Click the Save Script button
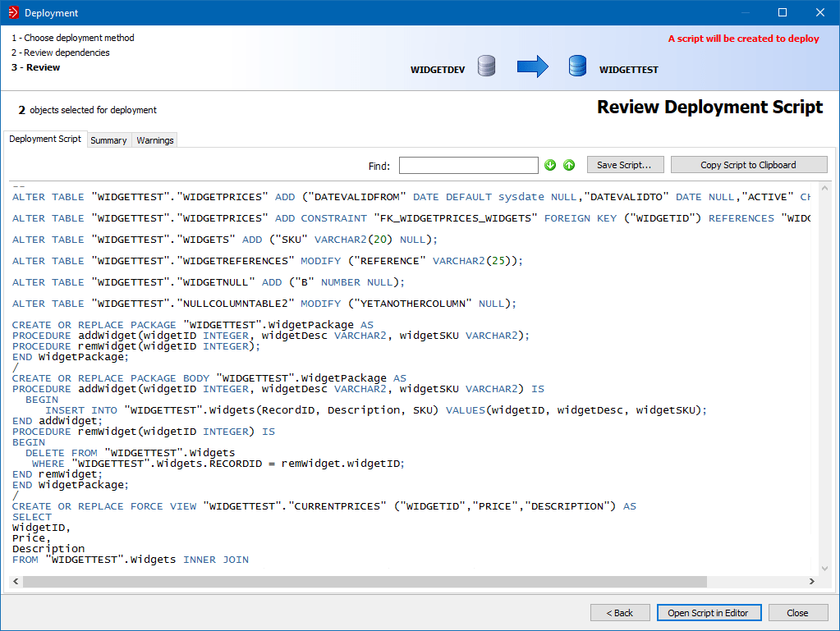The image size is (840, 631). [x=624, y=165]
